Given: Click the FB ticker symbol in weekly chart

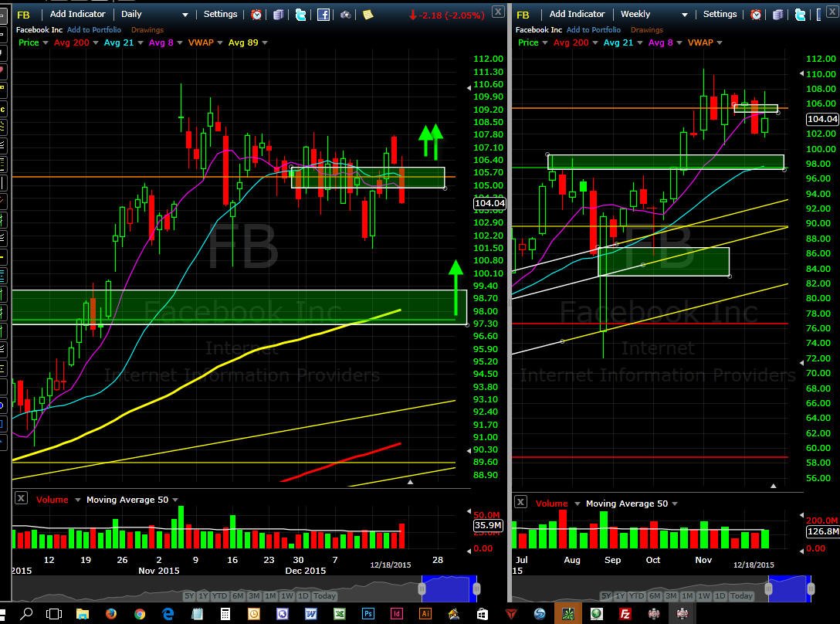Looking at the screenshot, I should click(x=523, y=15).
